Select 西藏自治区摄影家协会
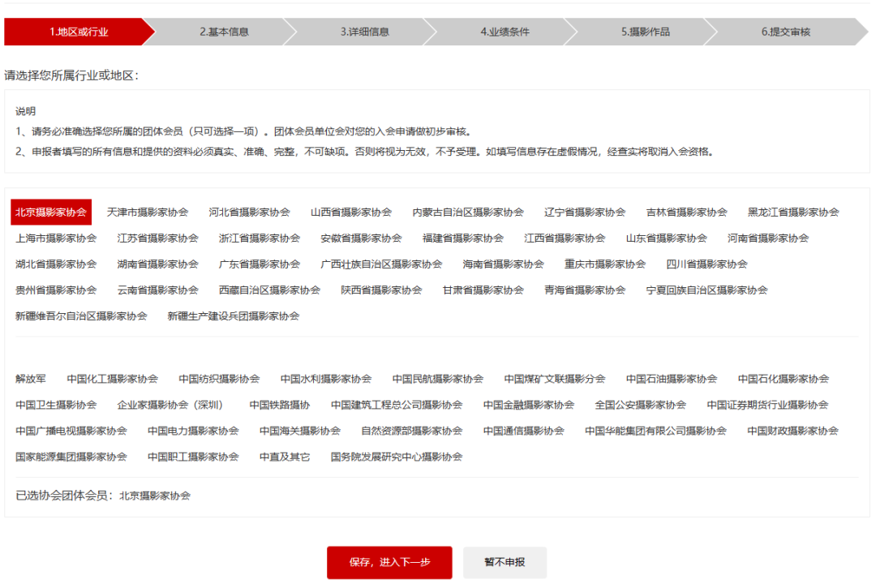This screenshot has height=588, width=876. 269,290
